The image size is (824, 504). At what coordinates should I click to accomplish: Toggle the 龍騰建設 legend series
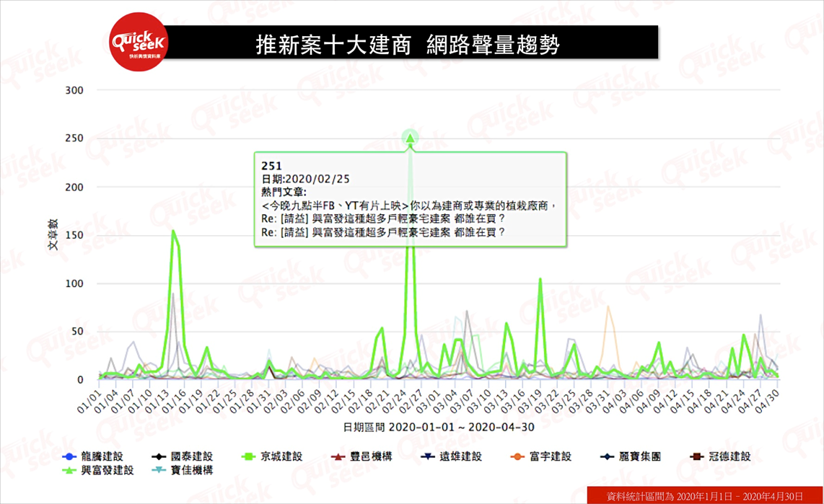click(92, 456)
